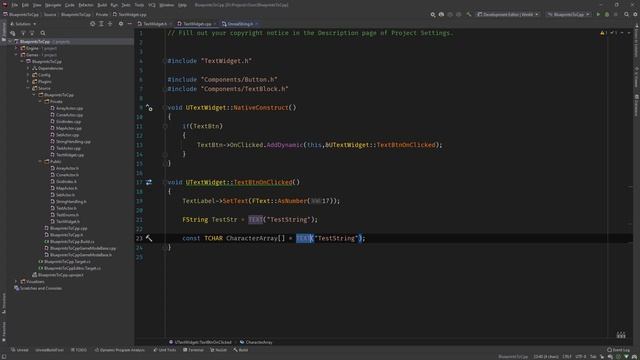Click the Expand All icon in Solution panel
The image size is (640, 360).
click(x=102, y=24)
